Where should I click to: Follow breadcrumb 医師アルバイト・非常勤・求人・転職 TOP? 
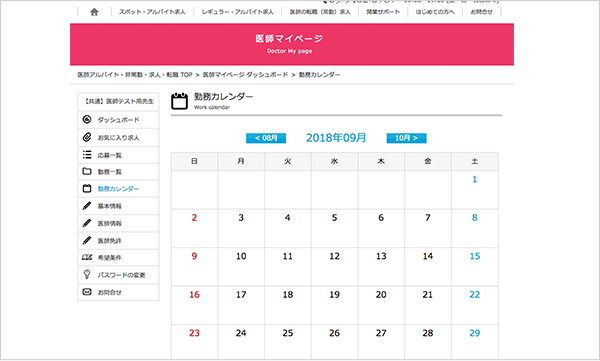[135, 75]
